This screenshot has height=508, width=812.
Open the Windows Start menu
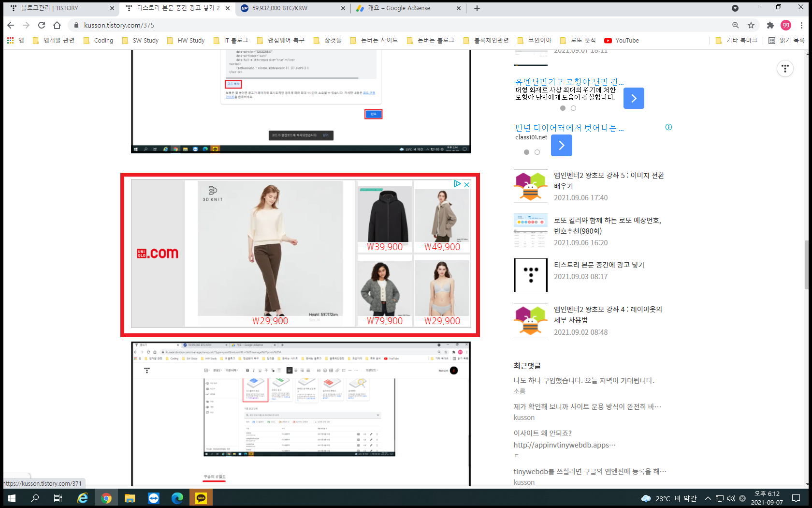[12, 498]
